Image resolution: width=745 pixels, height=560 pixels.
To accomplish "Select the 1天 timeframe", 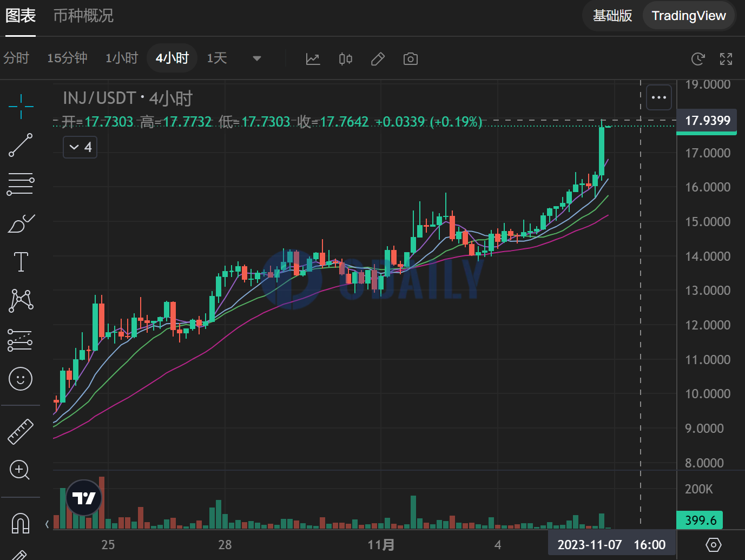I will click(216, 58).
